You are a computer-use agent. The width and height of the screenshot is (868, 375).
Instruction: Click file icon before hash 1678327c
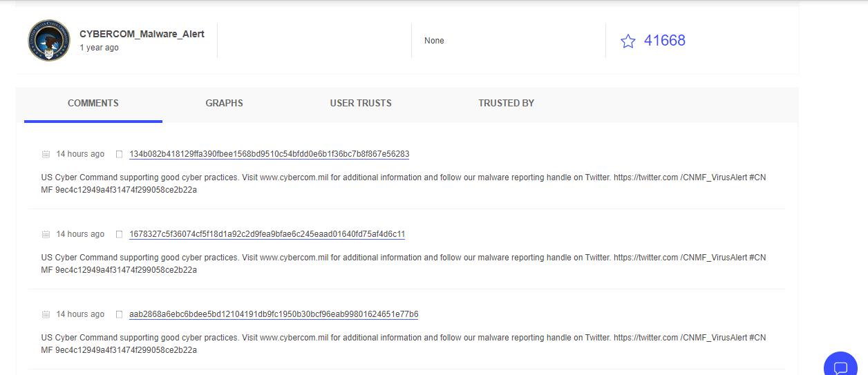119,234
